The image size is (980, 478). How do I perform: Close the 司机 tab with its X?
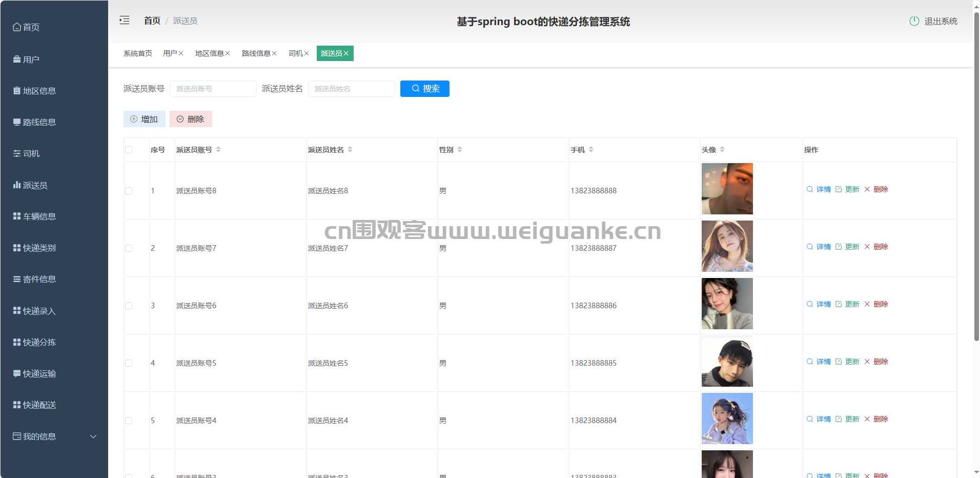pyautogui.click(x=307, y=53)
